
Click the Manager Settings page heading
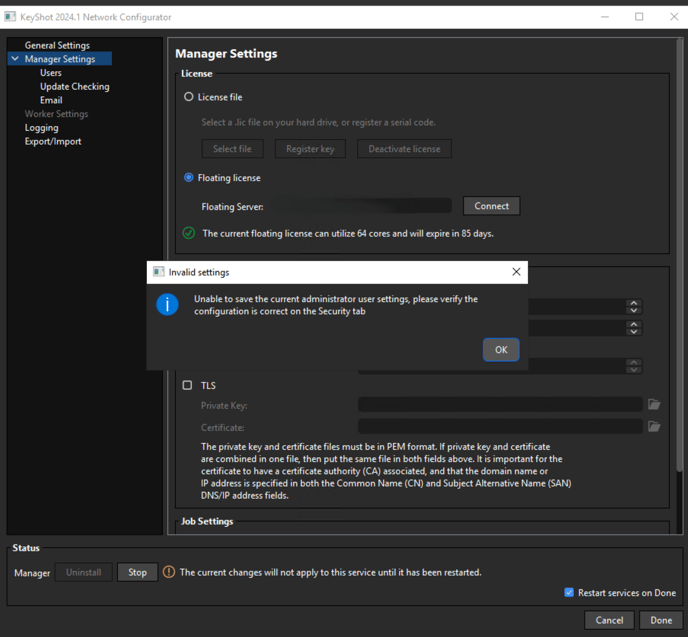pos(226,54)
